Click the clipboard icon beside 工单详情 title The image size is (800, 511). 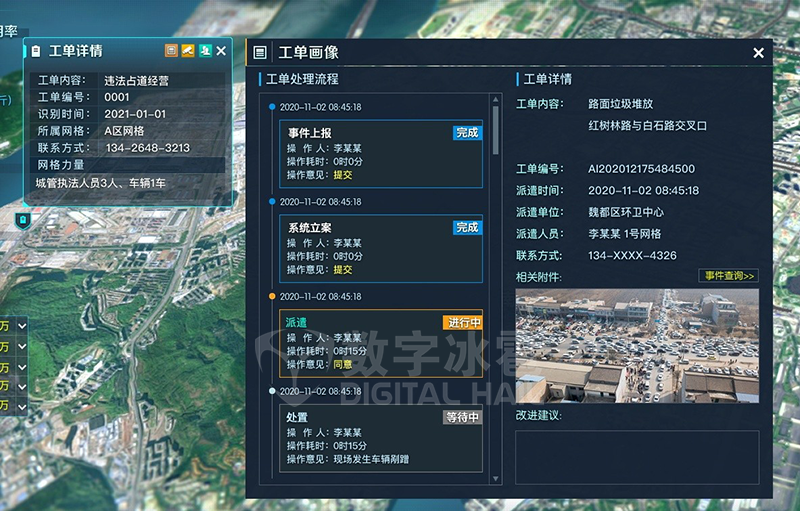click(x=37, y=51)
